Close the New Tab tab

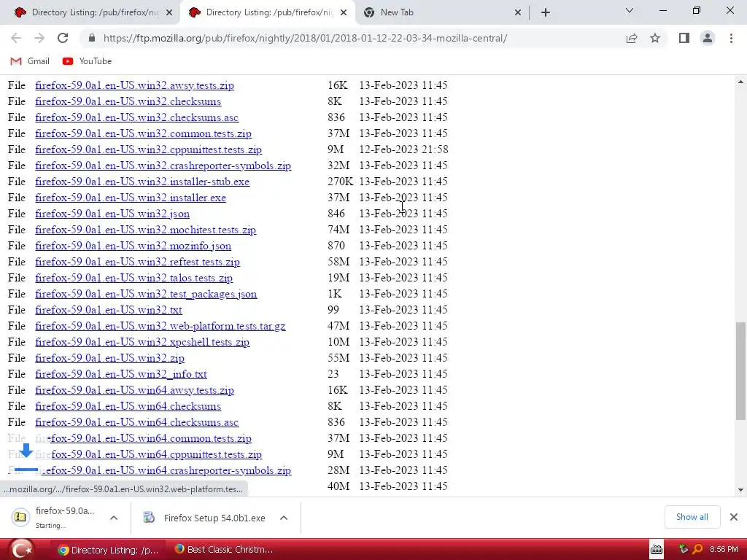click(x=518, y=12)
